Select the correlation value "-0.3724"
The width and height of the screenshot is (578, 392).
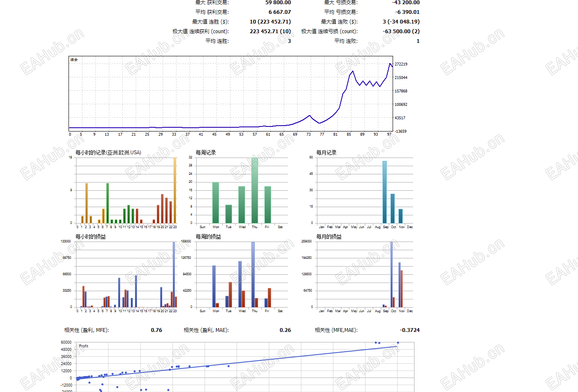coord(410,330)
